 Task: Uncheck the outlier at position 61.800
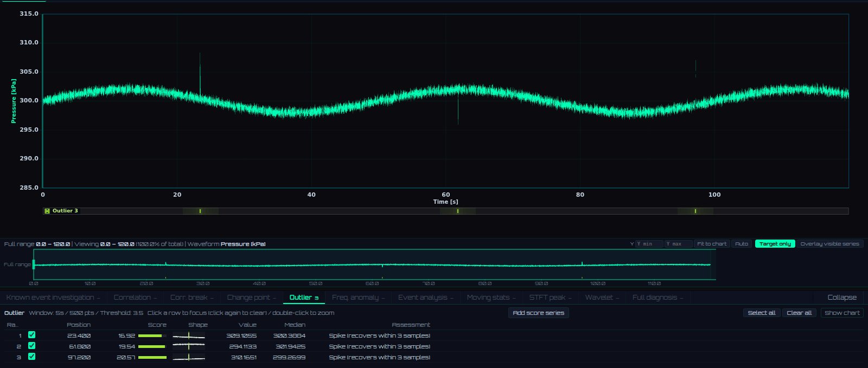click(31, 346)
